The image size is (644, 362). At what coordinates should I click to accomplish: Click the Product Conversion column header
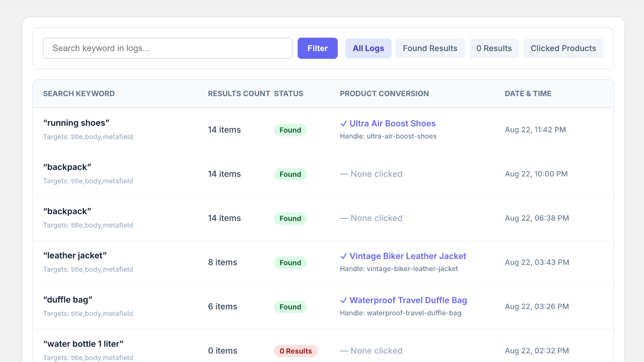[x=384, y=94]
